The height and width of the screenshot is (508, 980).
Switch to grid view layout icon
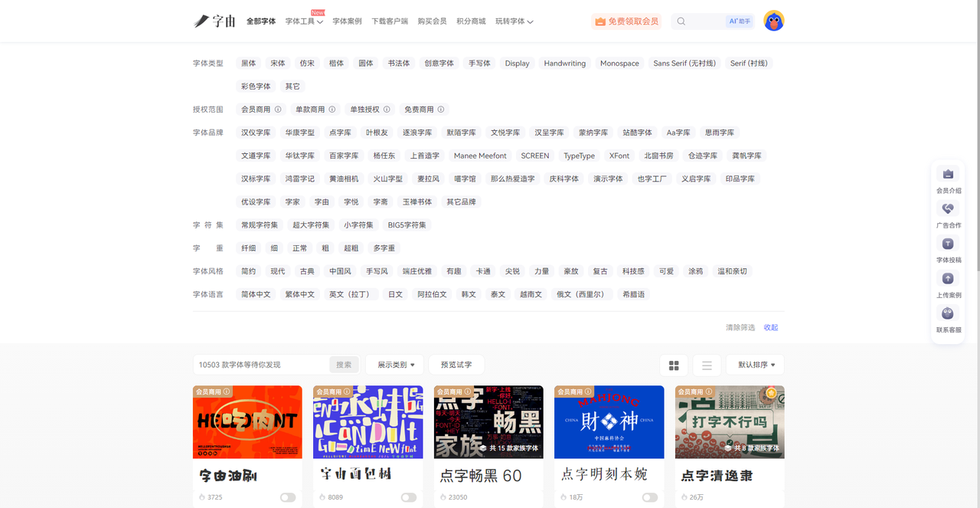[674, 365]
